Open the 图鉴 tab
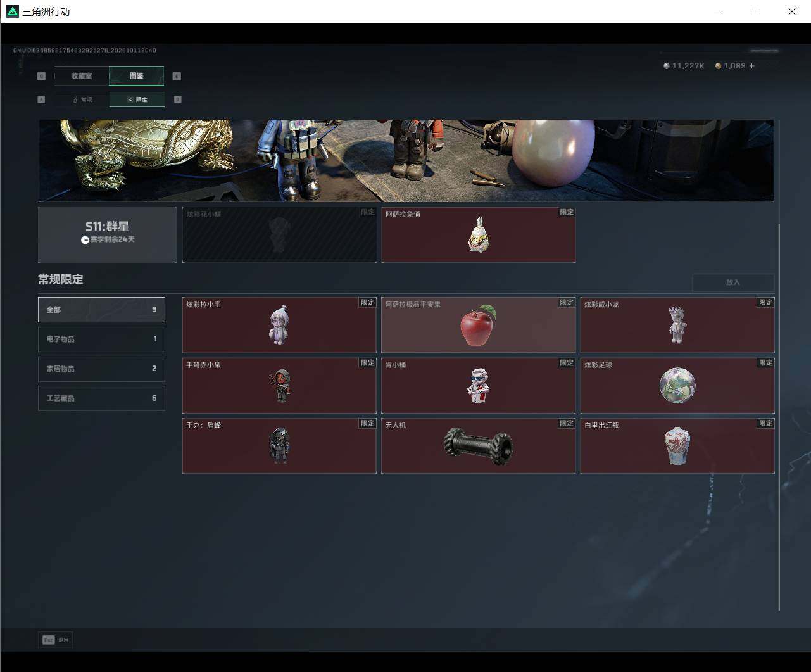811x672 pixels. coord(137,76)
